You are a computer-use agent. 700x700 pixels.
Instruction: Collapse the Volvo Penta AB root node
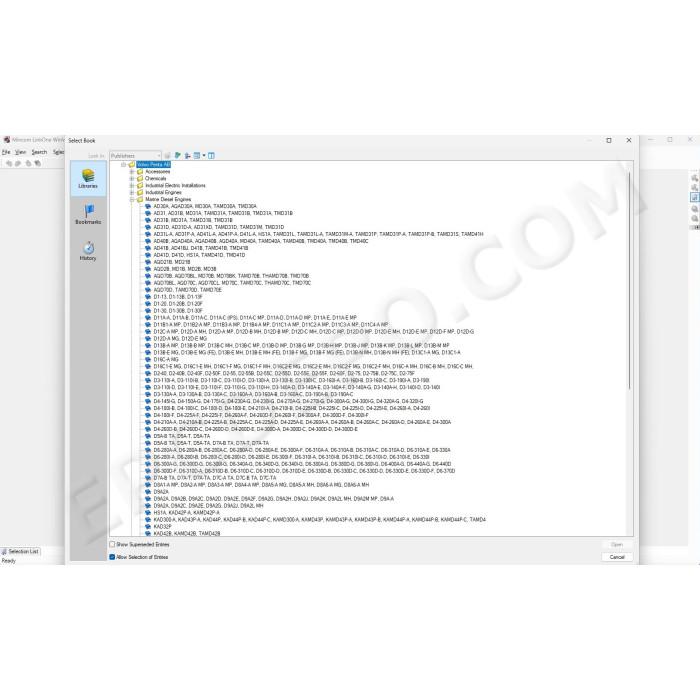[x=124, y=165]
